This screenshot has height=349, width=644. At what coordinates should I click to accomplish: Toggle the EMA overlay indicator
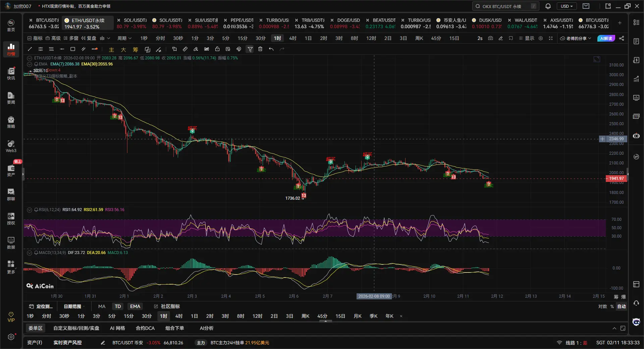pos(135,306)
